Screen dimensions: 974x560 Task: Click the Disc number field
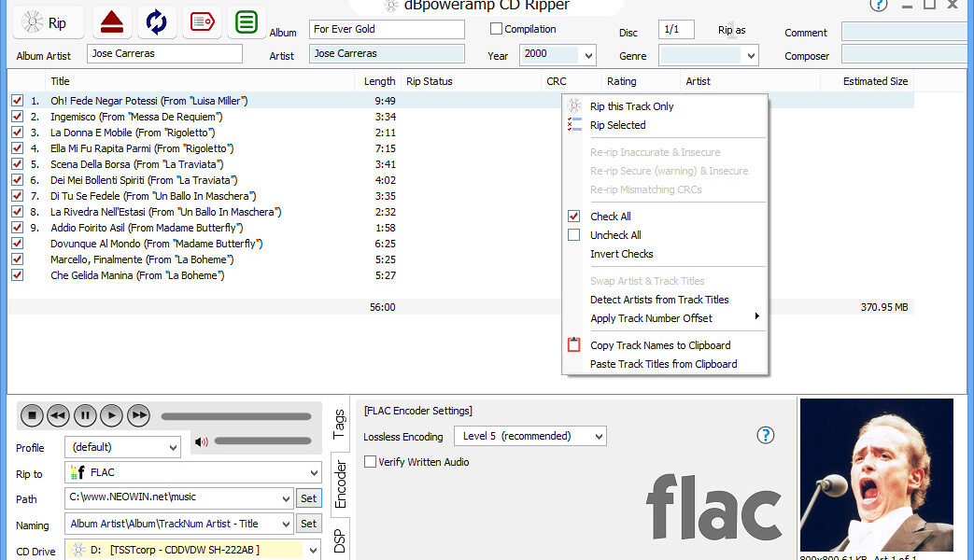point(676,29)
